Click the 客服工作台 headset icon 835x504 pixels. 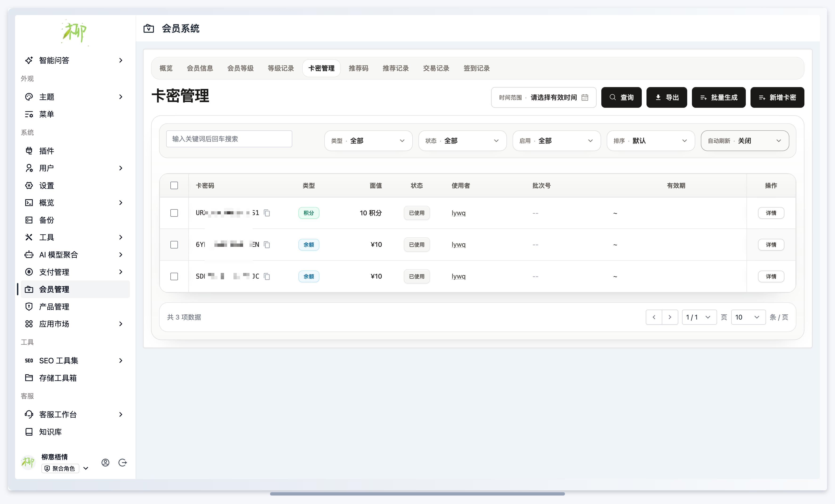coord(29,414)
